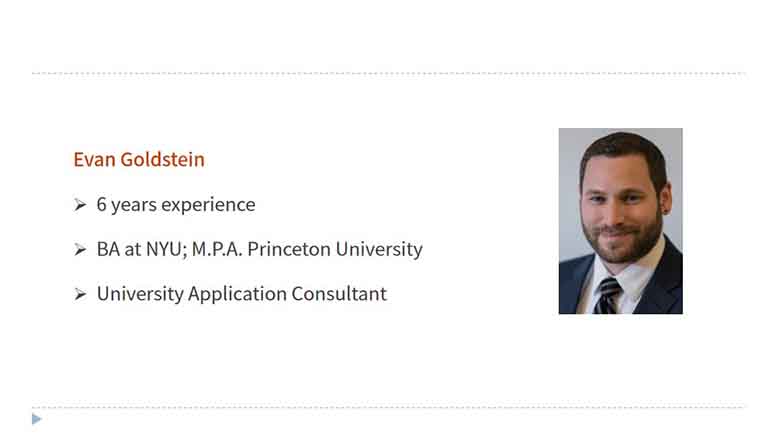Image resolution: width=776 pixels, height=440 pixels.
Task: Click the words Princeton University
Action: (x=335, y=249)
